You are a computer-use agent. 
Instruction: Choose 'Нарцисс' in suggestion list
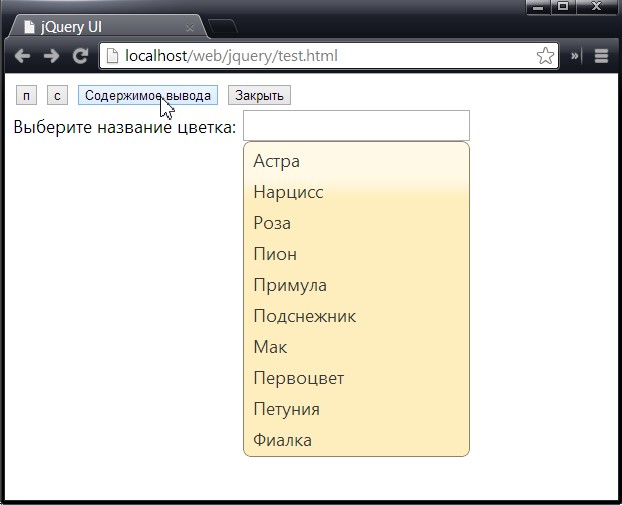[x=356, y=192]
